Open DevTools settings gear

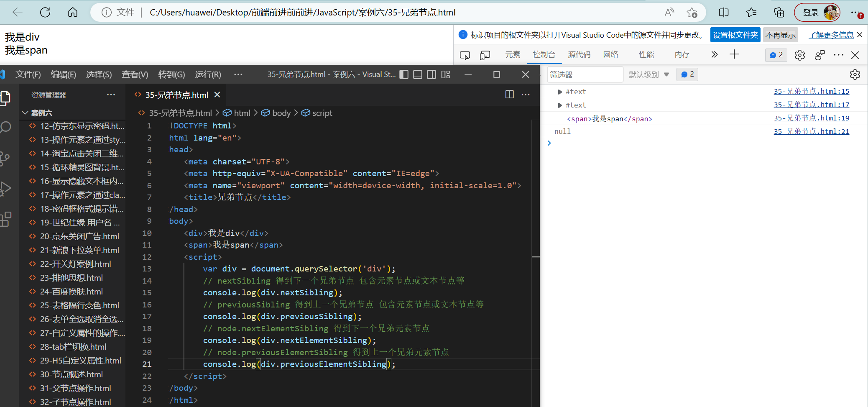[800, 55]
